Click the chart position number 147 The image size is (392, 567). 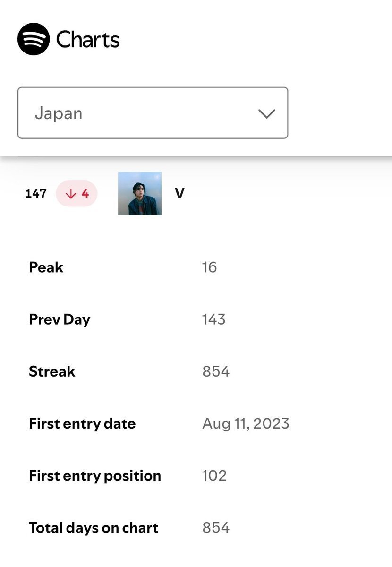point(36,194)
